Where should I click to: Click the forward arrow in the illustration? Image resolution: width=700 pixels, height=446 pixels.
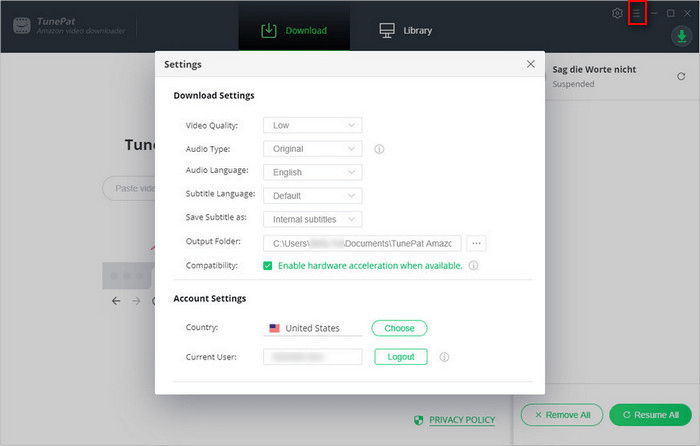click(x=136, y=301)
